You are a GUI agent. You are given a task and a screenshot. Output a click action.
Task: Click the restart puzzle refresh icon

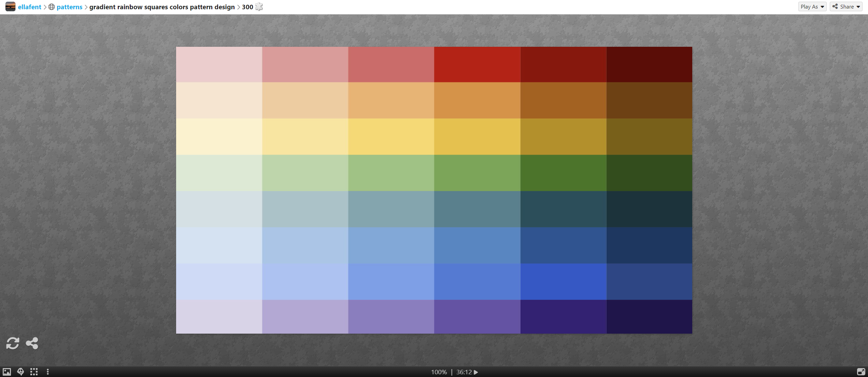(x=13, y=343)
